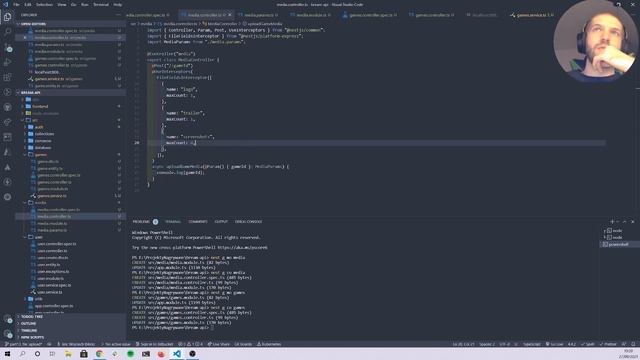
Task: Open the Search view in activity bar
Action: (x=7, y=32)
